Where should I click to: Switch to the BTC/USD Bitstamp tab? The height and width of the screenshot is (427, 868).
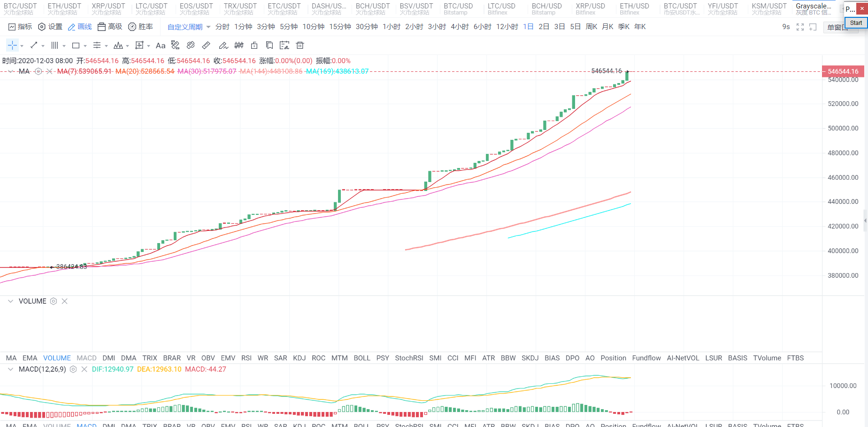(x=458, y=9)
